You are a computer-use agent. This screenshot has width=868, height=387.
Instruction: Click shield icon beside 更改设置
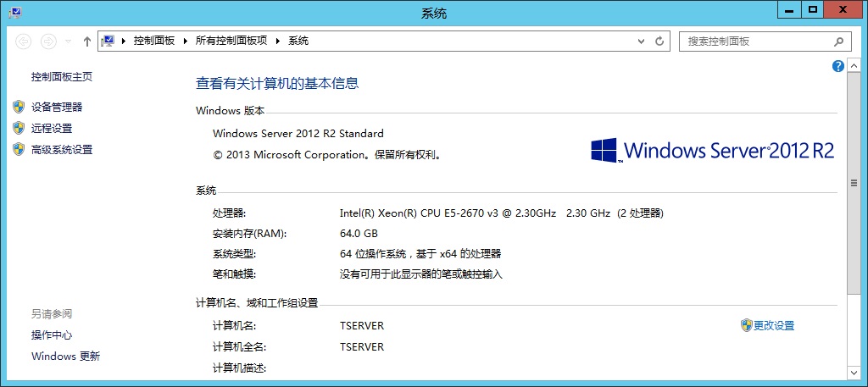pyautogui.click(x=747, y=325)
